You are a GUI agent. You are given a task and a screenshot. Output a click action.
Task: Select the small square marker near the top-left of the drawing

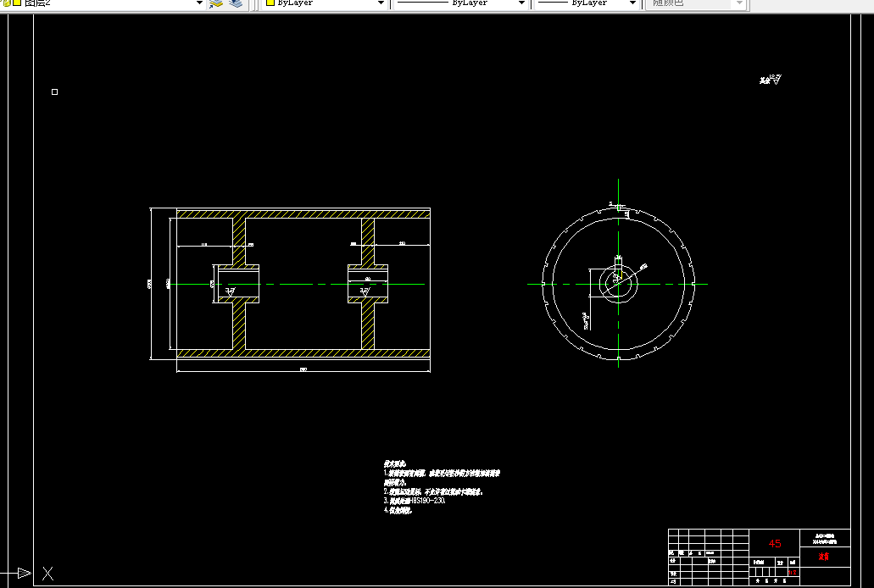54,92
